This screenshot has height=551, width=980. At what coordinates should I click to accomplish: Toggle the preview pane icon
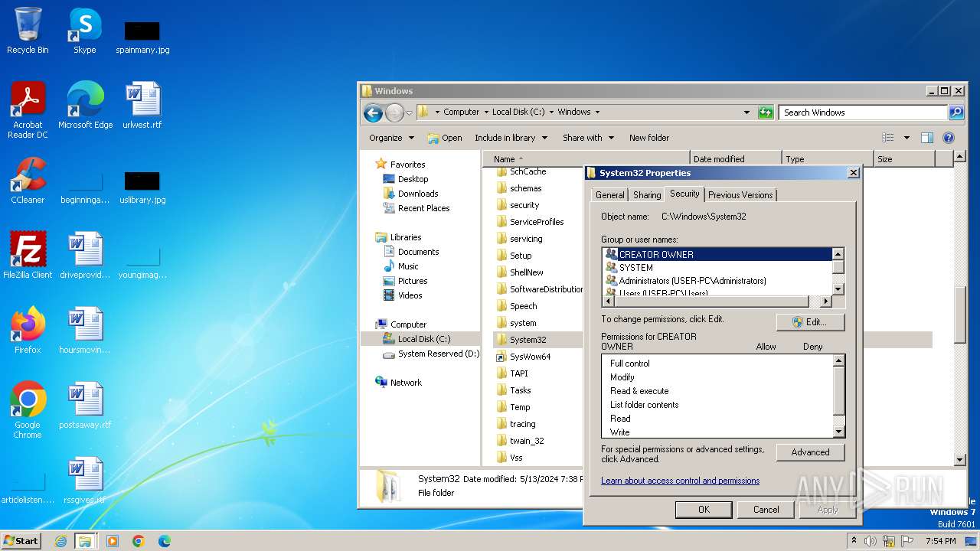click(x=926, y=138)
